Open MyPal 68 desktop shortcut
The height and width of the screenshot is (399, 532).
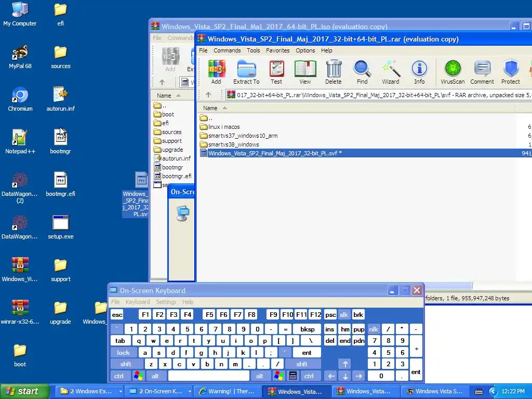coord(20,57)
